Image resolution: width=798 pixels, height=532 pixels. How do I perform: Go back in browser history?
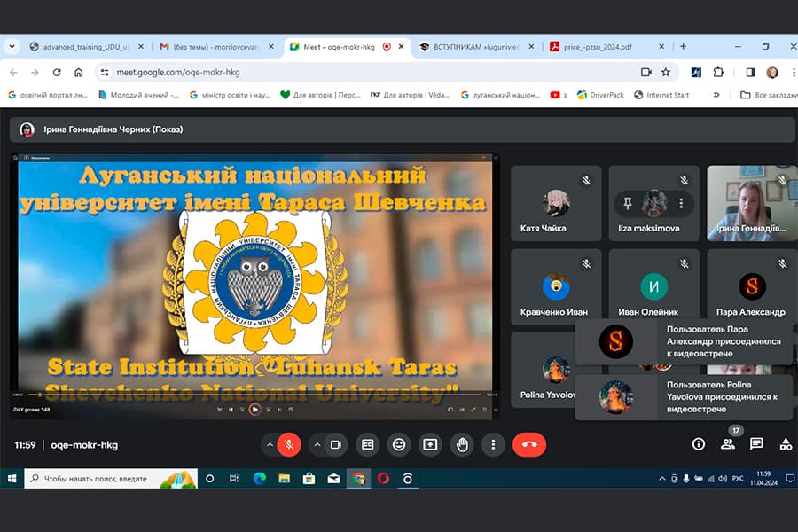(x=13, y=73)
